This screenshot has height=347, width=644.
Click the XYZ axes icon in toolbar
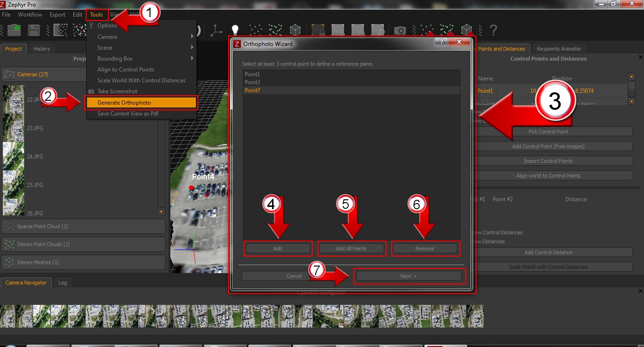(216, 30)
